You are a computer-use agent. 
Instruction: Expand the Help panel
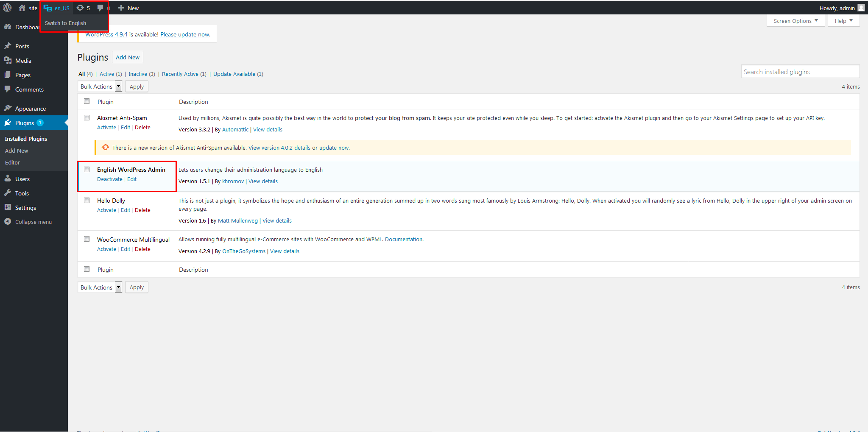pos(843,21)
